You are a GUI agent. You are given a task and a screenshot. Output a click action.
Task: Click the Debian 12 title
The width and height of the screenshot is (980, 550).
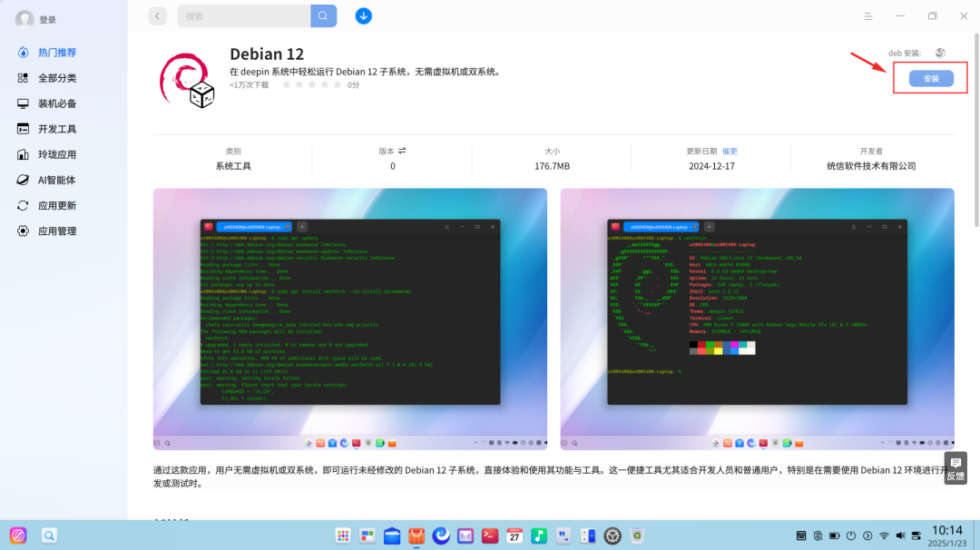click(267, 54)
